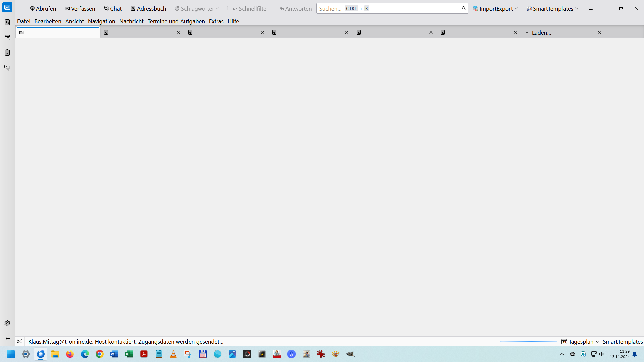Open the Tasks sidebar icon
The height and width of the screenshot is (362, 644).
7,53
